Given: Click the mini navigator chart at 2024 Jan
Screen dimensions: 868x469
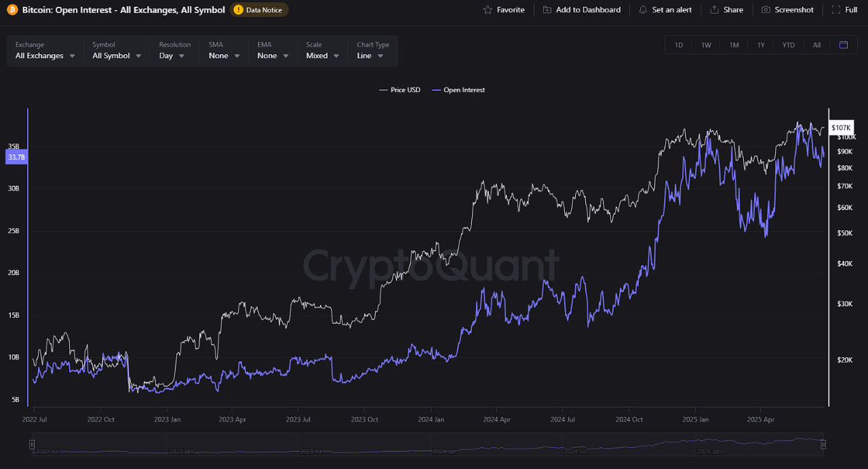Looking at the screenshot, I should [445, 451].
